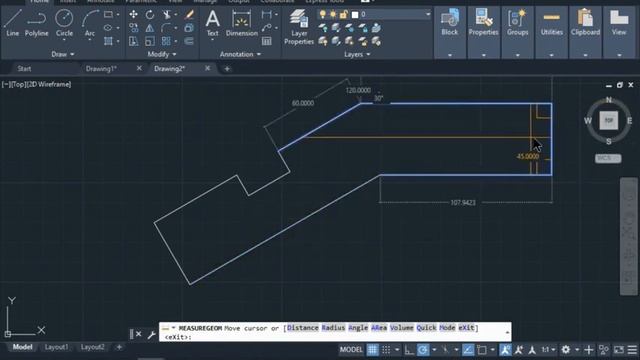Open the layer name dropdown
The image size is (640, 360).
[428, 14]
